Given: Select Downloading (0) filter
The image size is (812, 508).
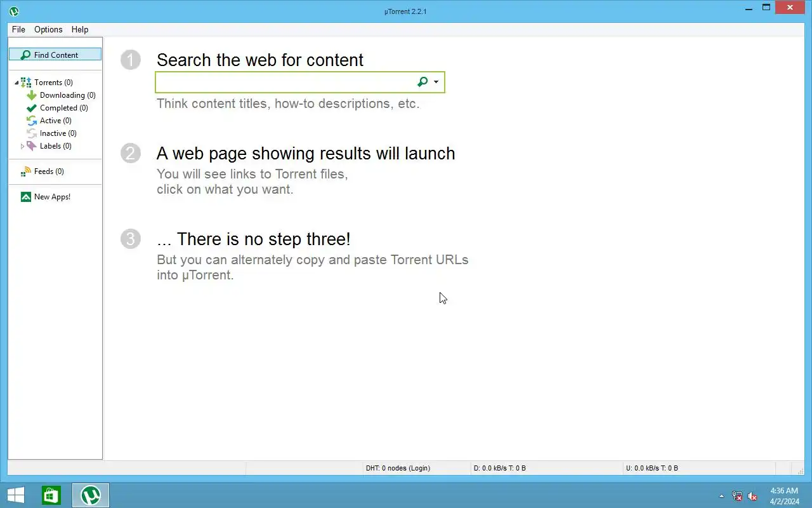Looking at the screenshot, I should [67, 95].
